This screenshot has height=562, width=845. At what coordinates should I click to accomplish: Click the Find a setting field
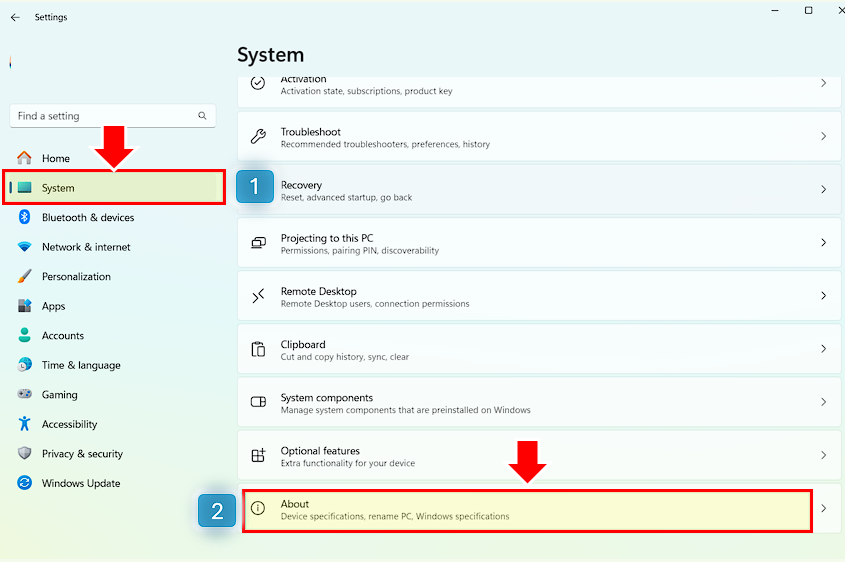tap(113, 116)
